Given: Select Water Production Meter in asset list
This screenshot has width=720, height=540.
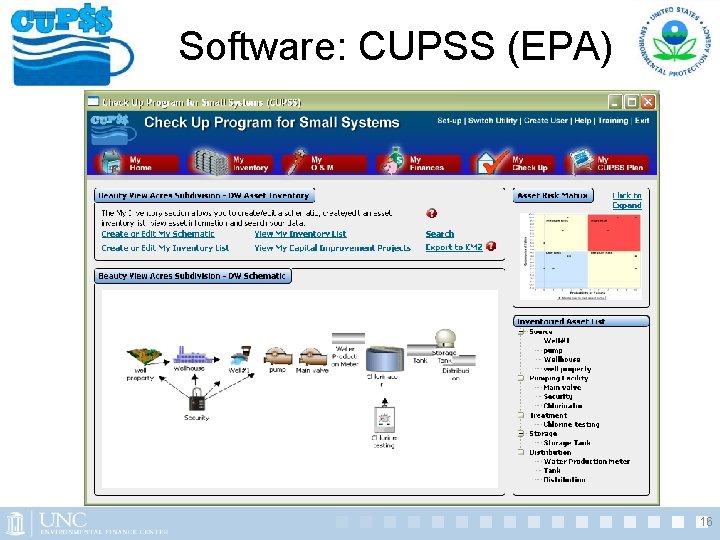Looking at the screenshot, I should click(x=587, y=461).
